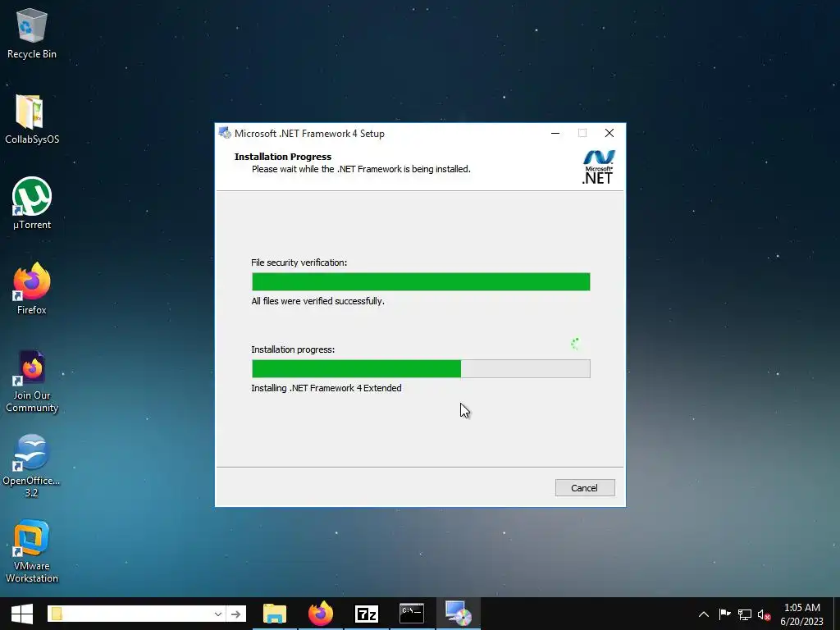Show hidden system tray icons
Screen dimensions: 840x630
click(704, 614)
